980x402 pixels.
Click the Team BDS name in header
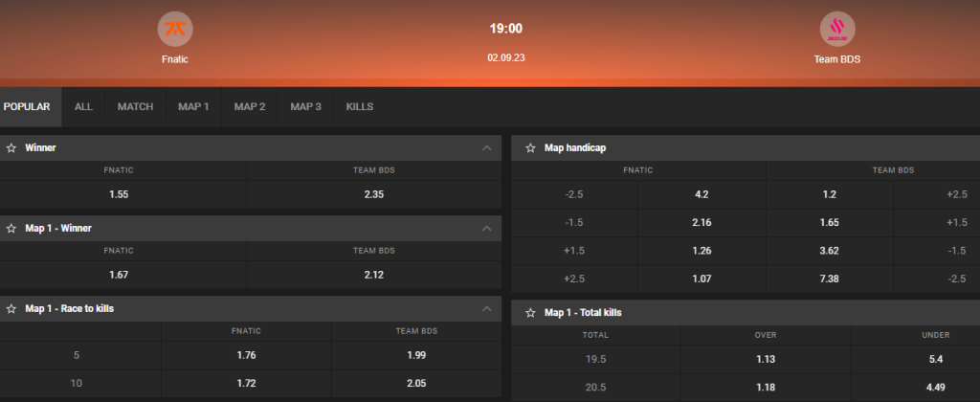[x=836, y=59]
